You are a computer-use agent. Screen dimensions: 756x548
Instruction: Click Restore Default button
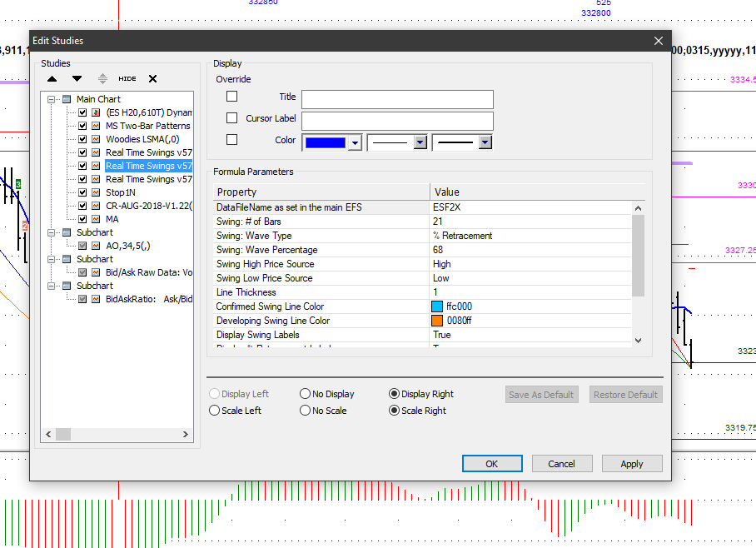pos(626,395)
